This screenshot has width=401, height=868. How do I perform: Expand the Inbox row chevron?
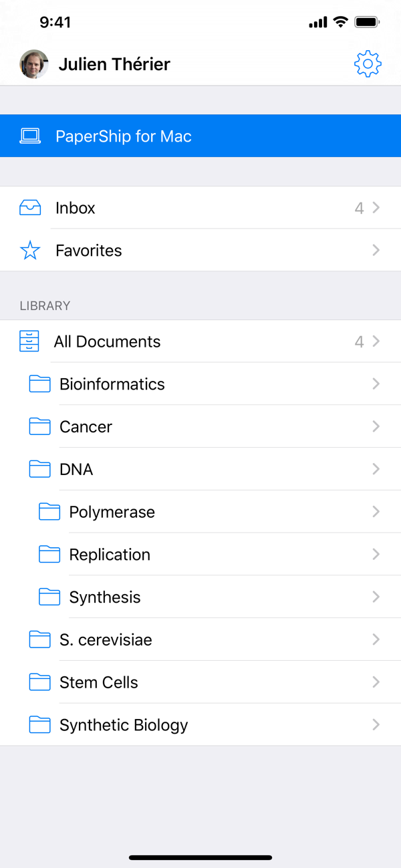click(x=376, y=208)
